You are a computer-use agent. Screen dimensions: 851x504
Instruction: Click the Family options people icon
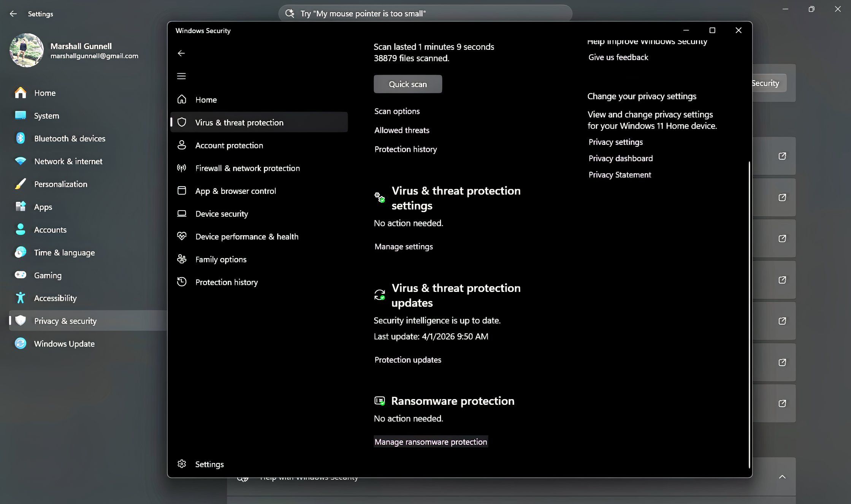coord(182,259)
